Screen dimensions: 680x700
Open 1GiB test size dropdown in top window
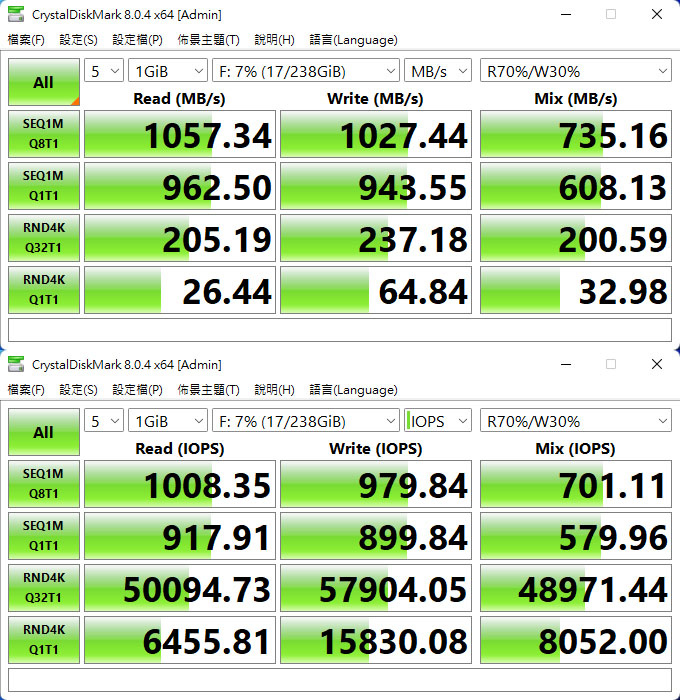168,71
